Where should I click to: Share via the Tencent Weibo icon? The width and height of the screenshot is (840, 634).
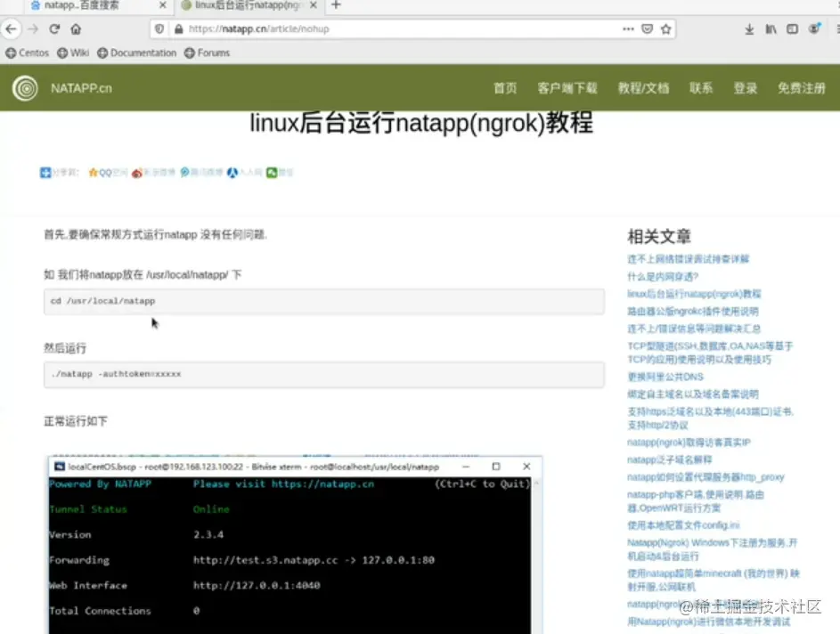[184, 173]
